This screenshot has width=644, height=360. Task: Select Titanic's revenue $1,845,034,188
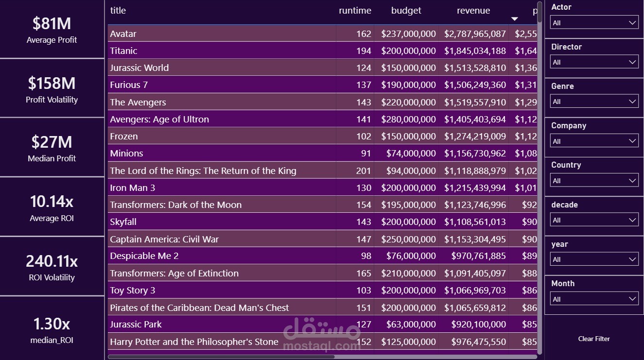coord(475,51)
